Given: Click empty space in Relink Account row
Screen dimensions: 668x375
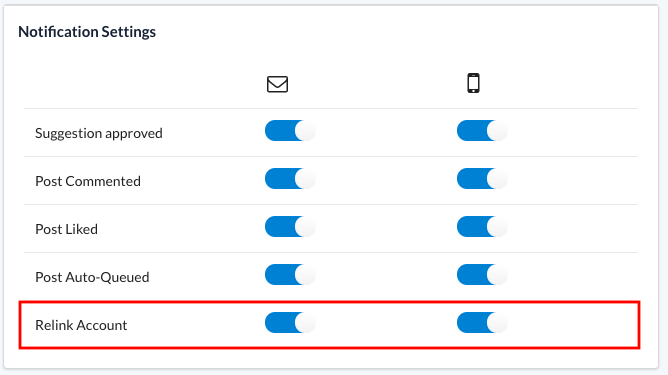Looking at the screenshot, I should click(x=575, y=325).
